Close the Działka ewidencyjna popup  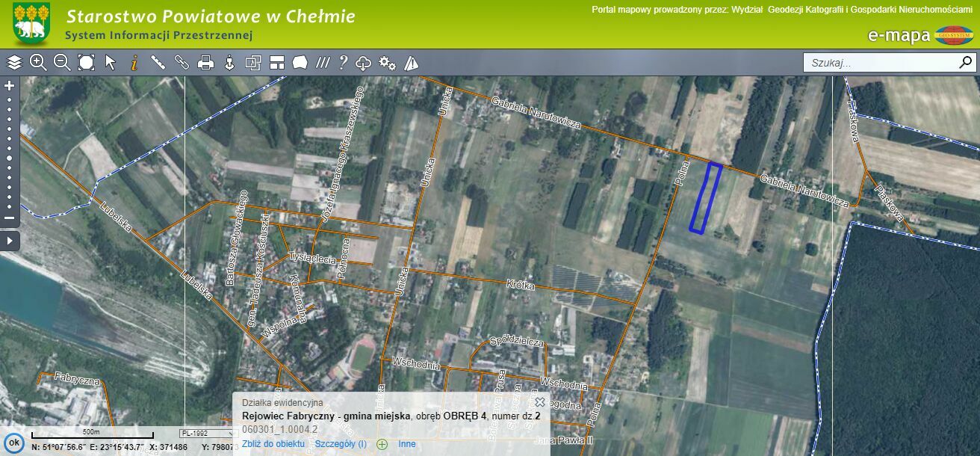tap(540, 402)
